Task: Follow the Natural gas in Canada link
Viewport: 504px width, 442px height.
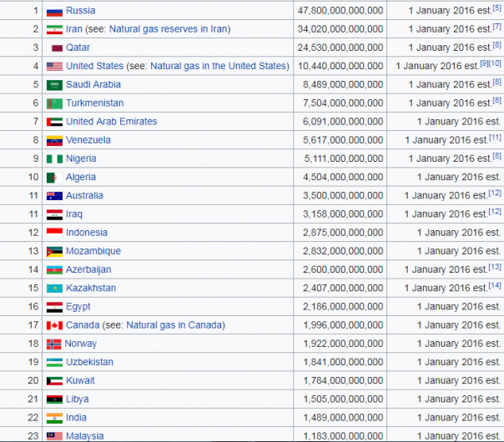Action: (x=174, y=325)
